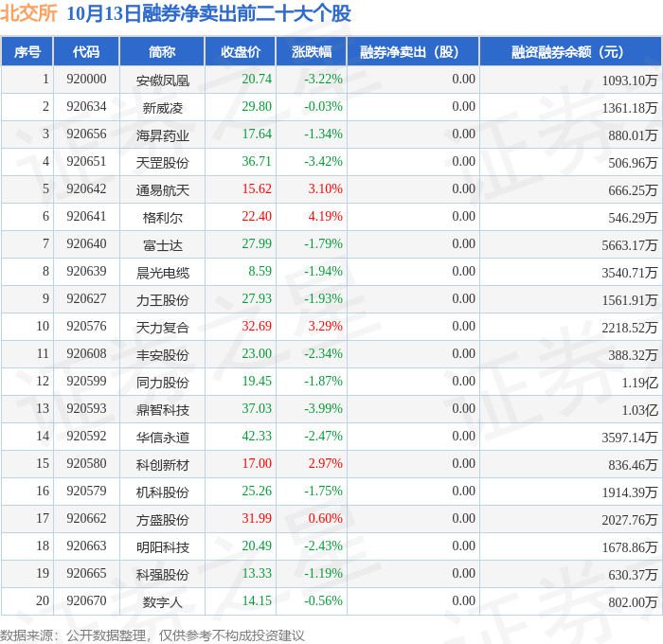Click the 融资融券余额（元） column header
Screen dimensions: 663x644
[x=570, y=52]
